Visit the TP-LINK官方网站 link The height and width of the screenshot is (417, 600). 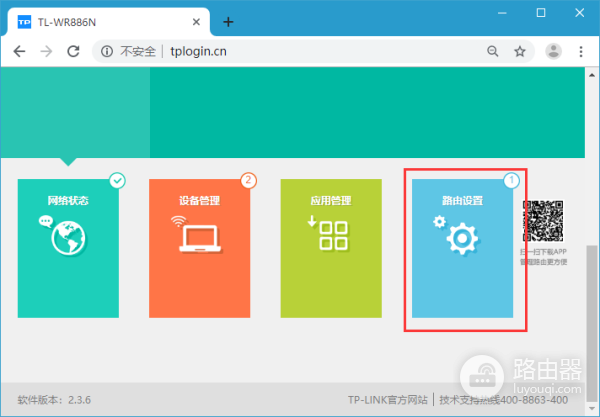click(388, 400)
